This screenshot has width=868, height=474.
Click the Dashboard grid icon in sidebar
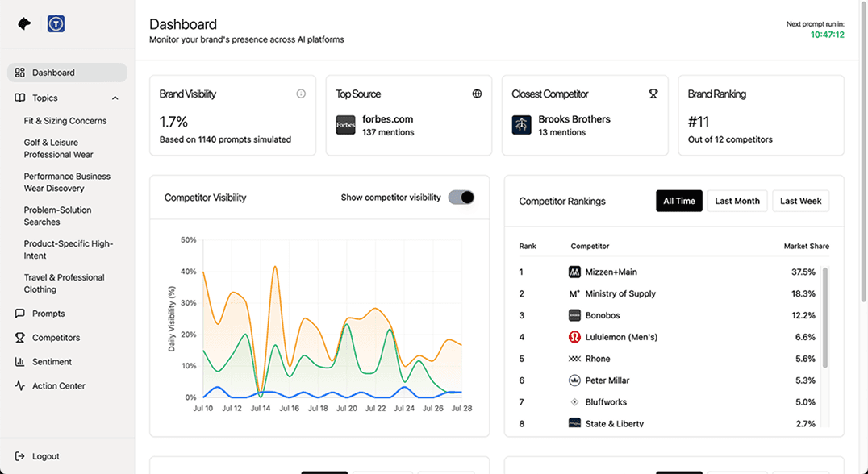20,73
